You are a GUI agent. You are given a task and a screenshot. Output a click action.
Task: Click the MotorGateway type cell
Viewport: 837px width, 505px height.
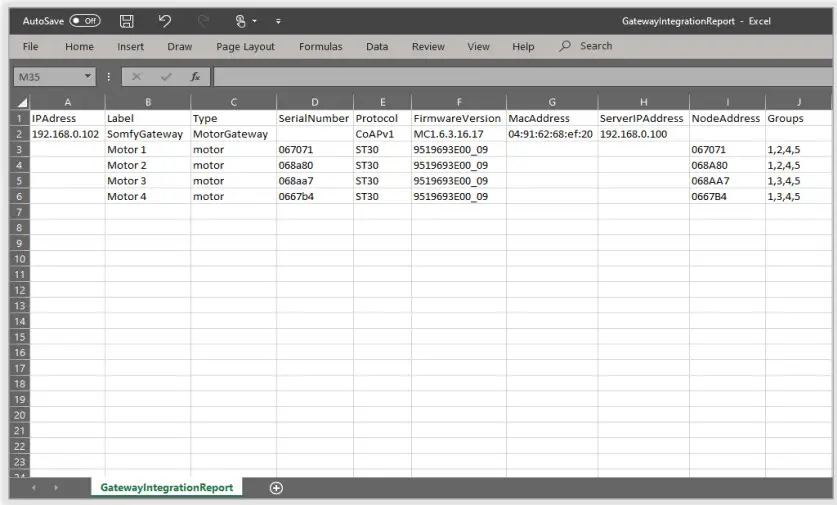(233, 134)
